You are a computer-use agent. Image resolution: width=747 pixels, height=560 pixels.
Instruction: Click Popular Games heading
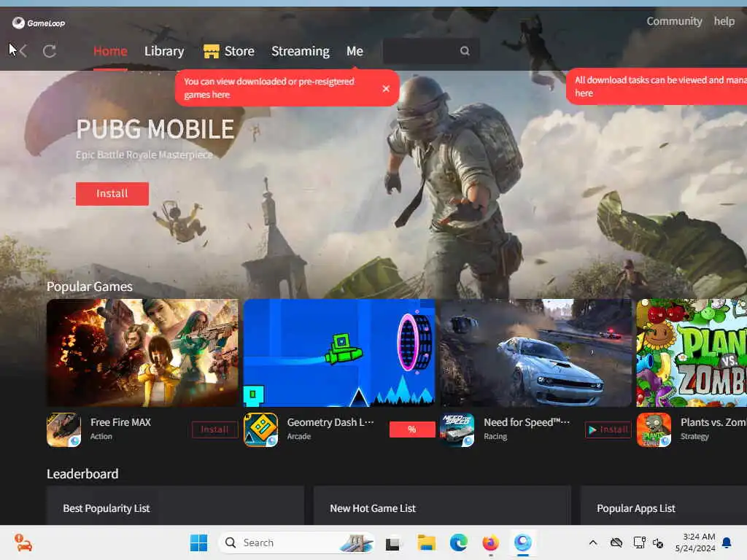90,287
